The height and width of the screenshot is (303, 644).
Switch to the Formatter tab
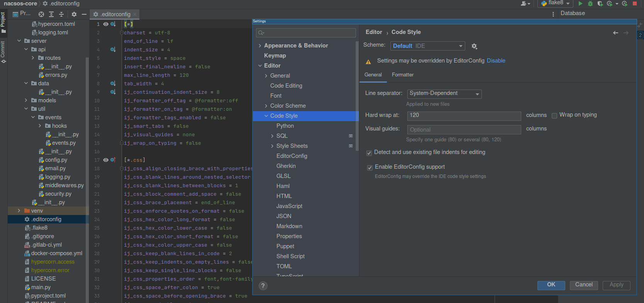coord(402,75)
